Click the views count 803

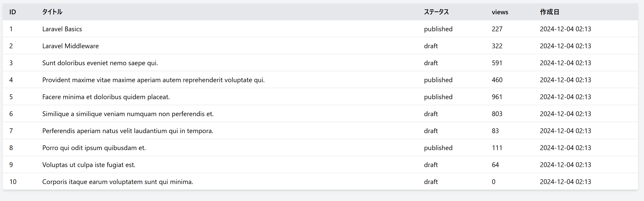[x=497, y=114]
